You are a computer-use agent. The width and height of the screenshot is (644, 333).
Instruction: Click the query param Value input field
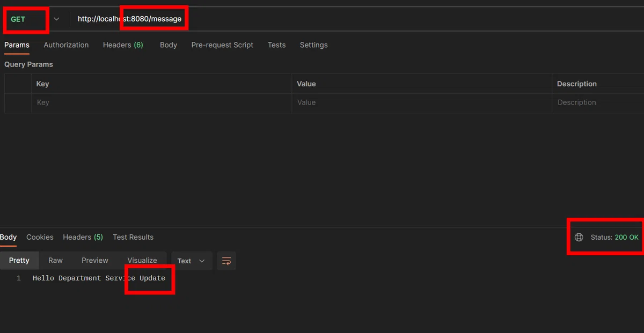(x=422, y=102)
